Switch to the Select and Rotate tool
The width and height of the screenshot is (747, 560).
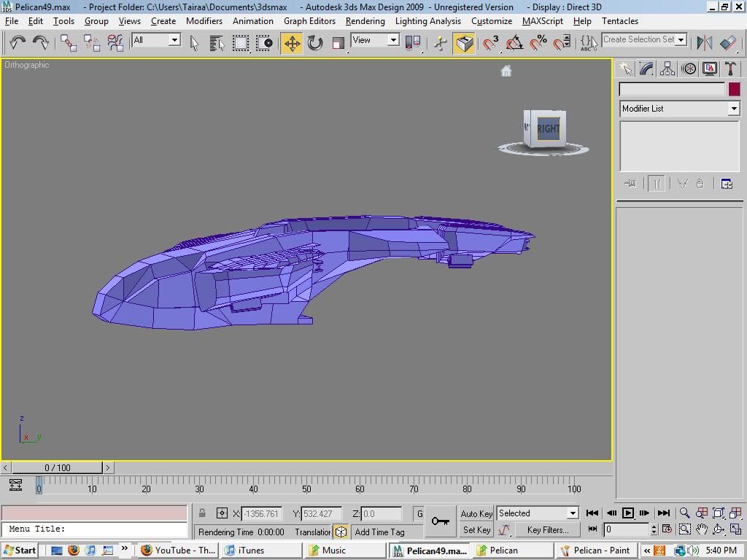[315, 43]
